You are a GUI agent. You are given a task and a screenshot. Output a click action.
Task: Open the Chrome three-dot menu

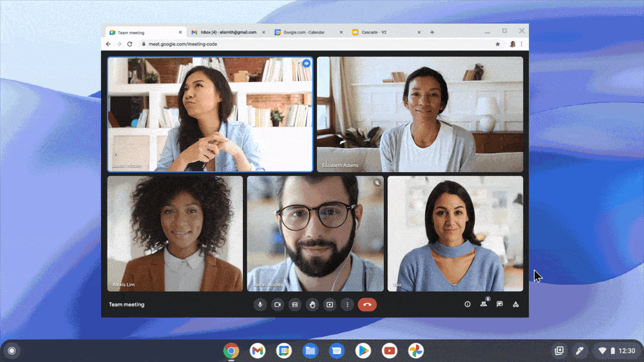[522, 44]
